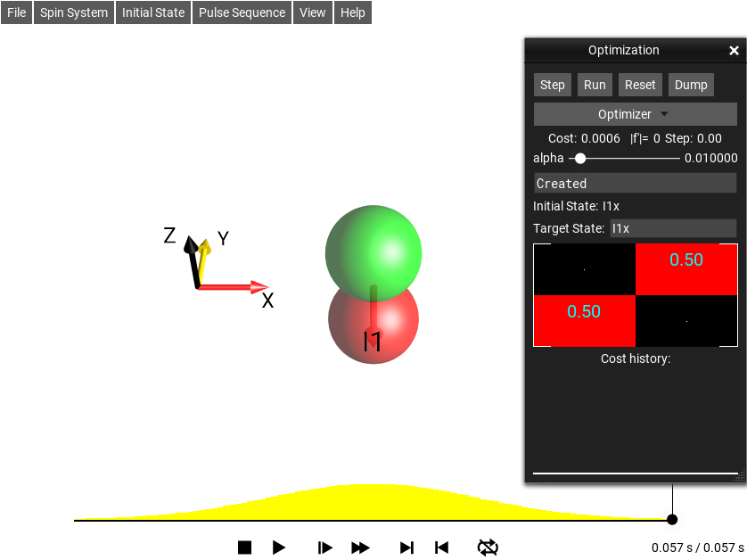Click the Target State input field
The height and width of the screenshot is (560, 747).
673,228
